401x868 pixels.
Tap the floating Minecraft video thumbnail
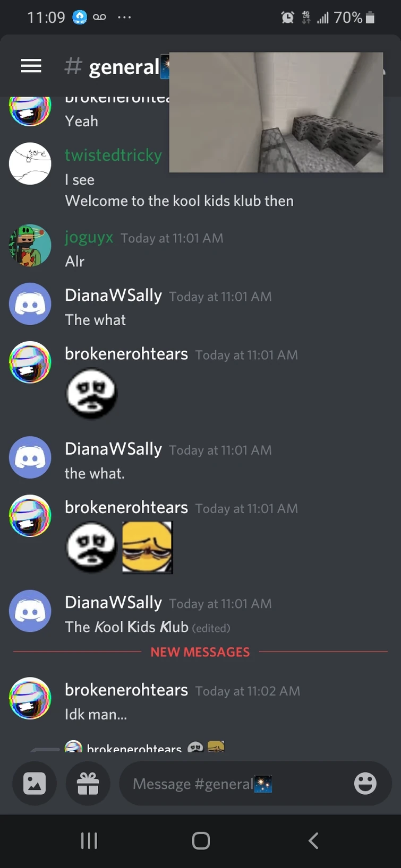276,112
